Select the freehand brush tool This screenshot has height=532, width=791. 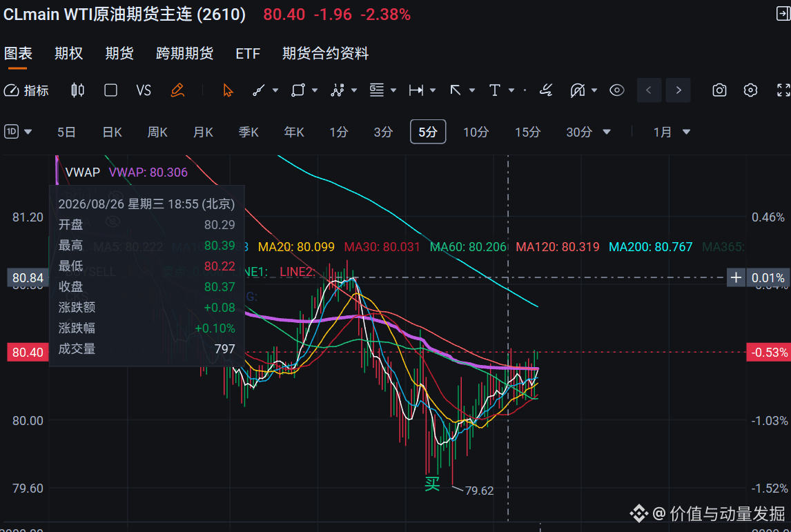[546, 90]
